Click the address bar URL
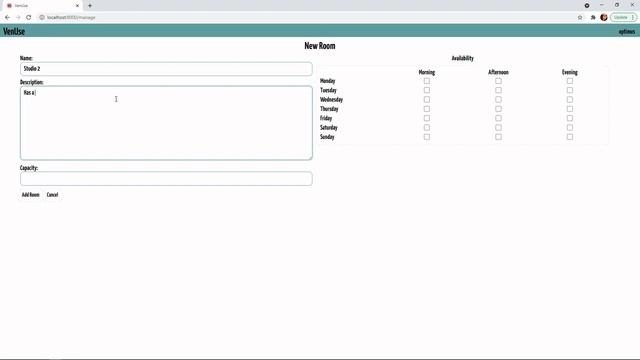This screenshot has width=640, height=360. click(x=71, y=18)
